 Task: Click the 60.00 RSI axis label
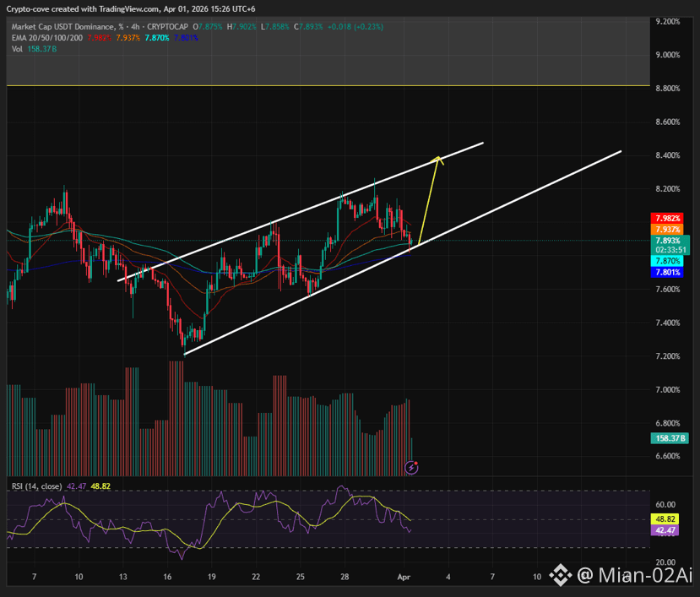(x=665, y=505)
